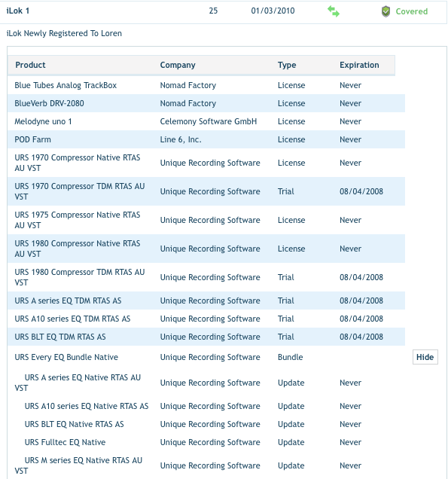Select Blue Tubes Analog TrackBox product
The image size is (448, 479).
click(x=66, y=85)
